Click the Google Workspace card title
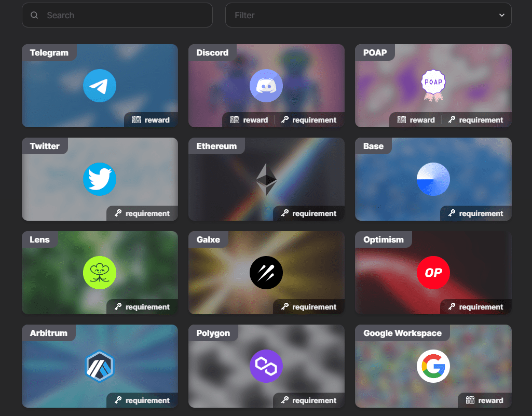The image size is (532, 416). point(402,333)
